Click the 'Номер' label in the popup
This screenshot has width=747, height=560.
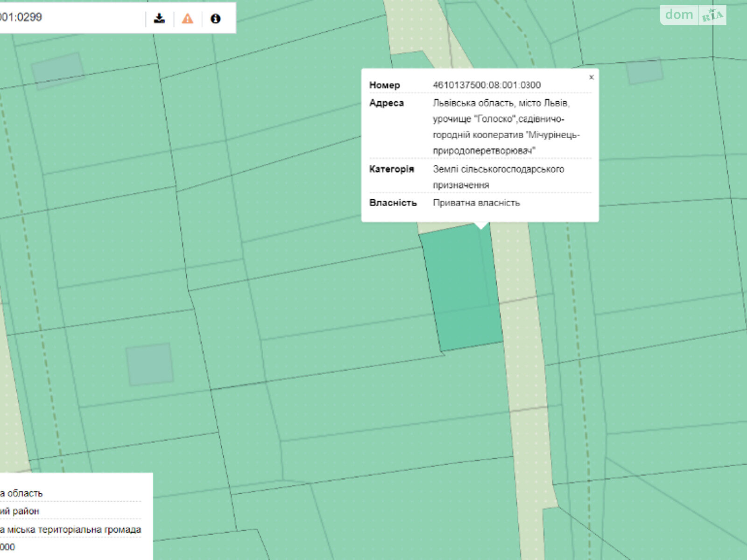[x=384, y=85]
